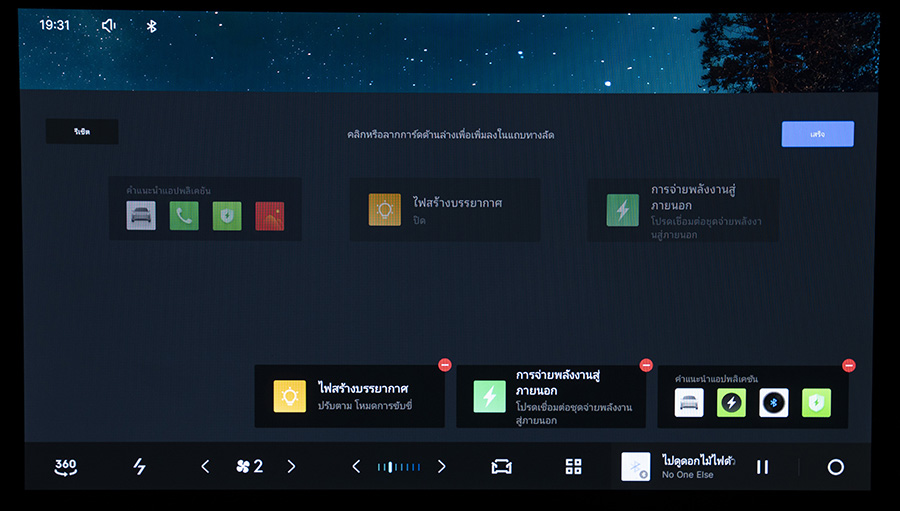Viewport: 900px width, 511px height.
Task: Tap the circle home button in bottom bar
Action: (x=835, y=467)
